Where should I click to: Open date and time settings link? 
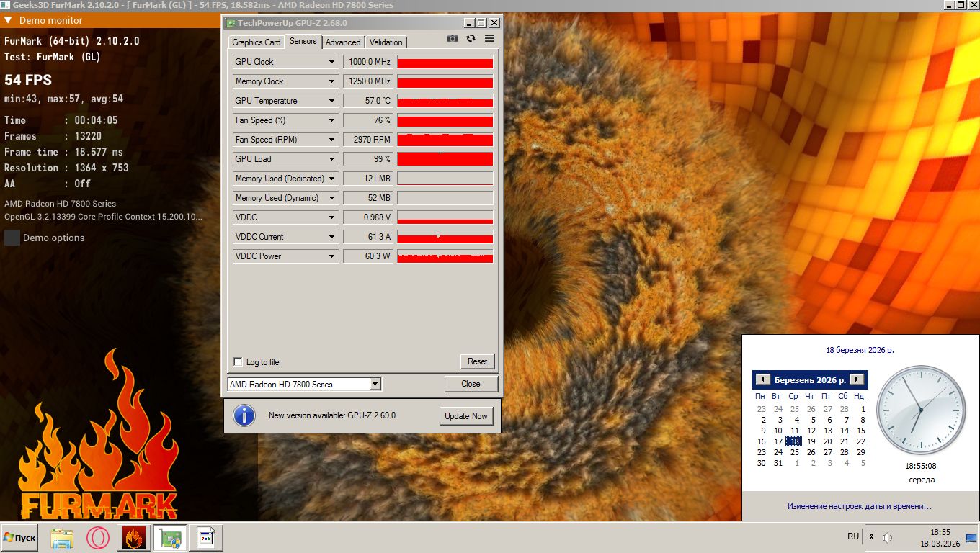pos(860,506)
